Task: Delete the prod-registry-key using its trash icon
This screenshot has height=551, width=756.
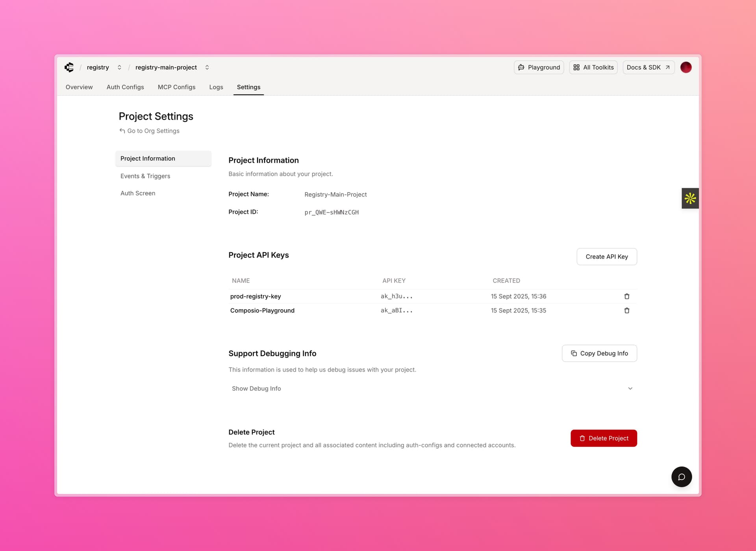Action: click(627, 296)
